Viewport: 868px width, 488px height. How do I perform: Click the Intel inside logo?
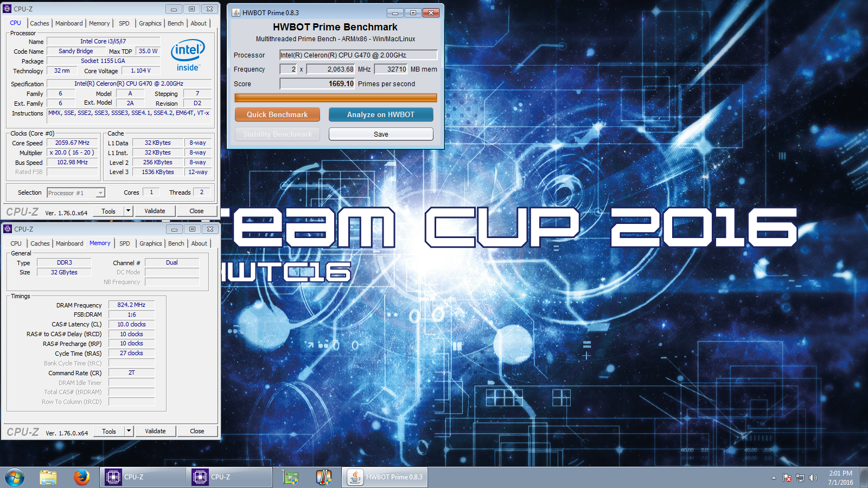pos(188,55)
